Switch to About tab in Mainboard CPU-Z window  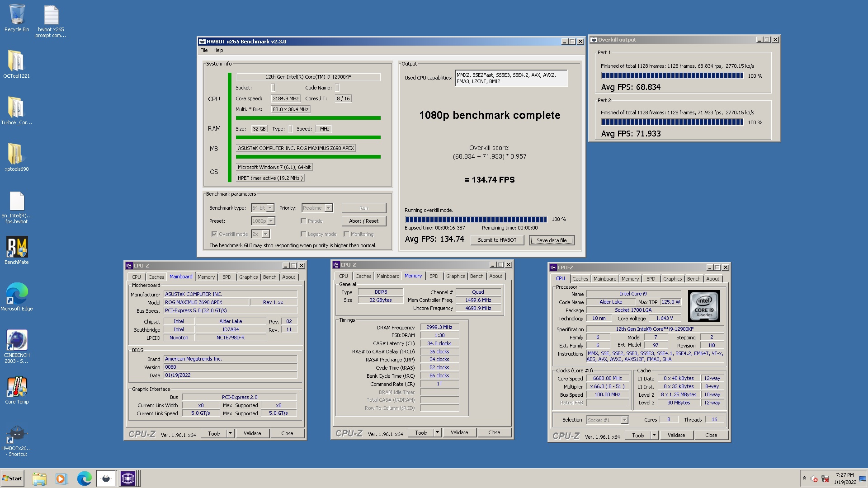[x=289, y=277]
